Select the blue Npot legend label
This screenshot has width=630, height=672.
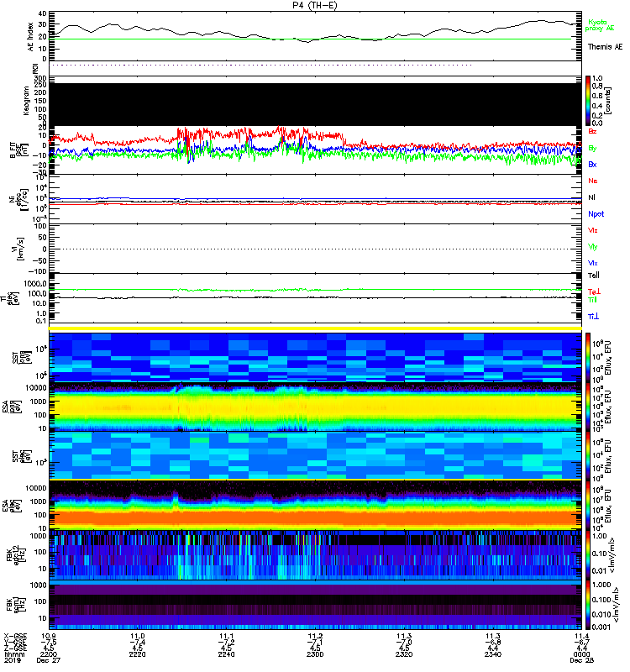tap(596, 214)
